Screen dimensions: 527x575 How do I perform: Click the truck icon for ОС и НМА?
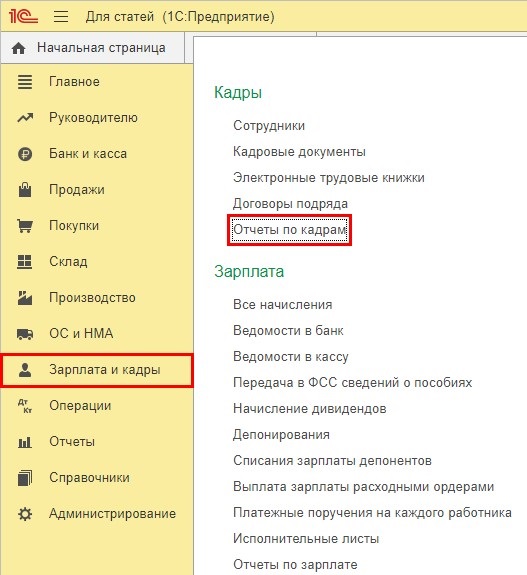coord(25,334)
